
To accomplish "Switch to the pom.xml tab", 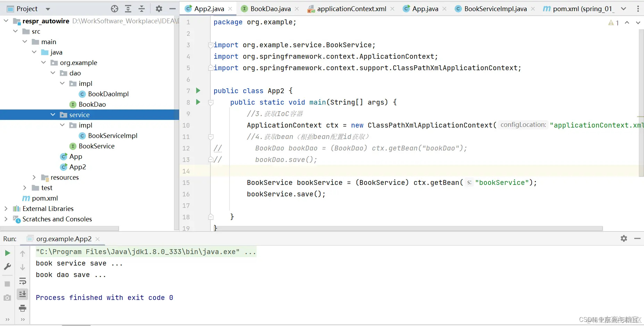I will [x=578, y=9].
